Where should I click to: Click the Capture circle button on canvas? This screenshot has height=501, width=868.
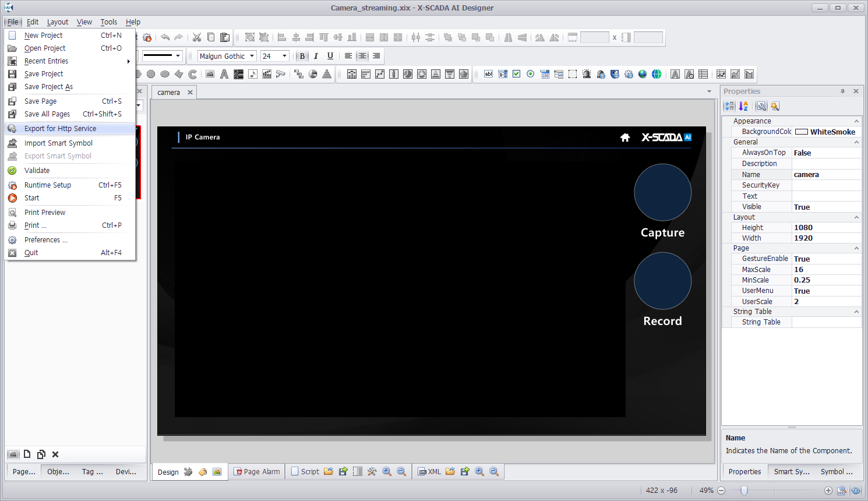[662, 192]
